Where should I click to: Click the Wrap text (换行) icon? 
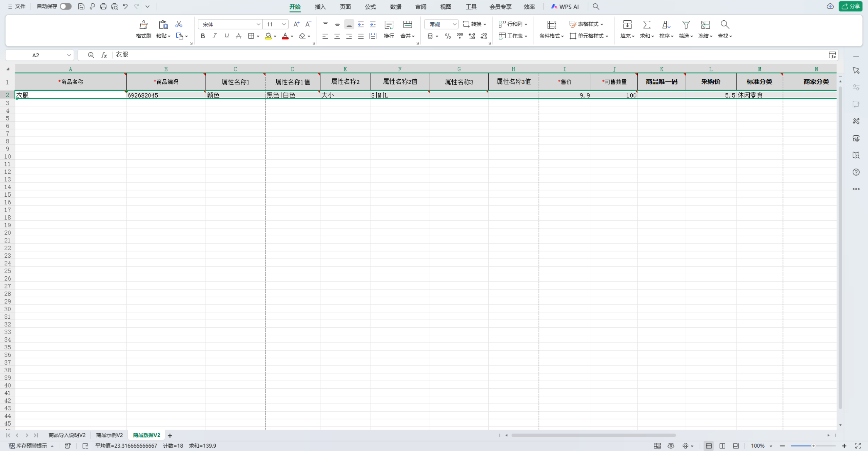[389, 25]
